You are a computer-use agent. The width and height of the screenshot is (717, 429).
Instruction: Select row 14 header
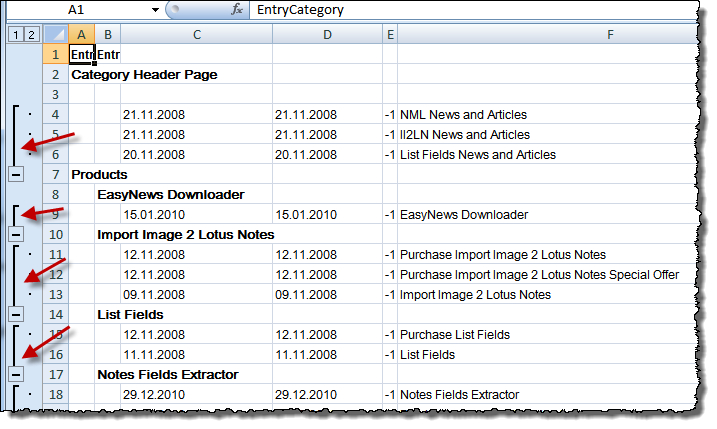56,315
